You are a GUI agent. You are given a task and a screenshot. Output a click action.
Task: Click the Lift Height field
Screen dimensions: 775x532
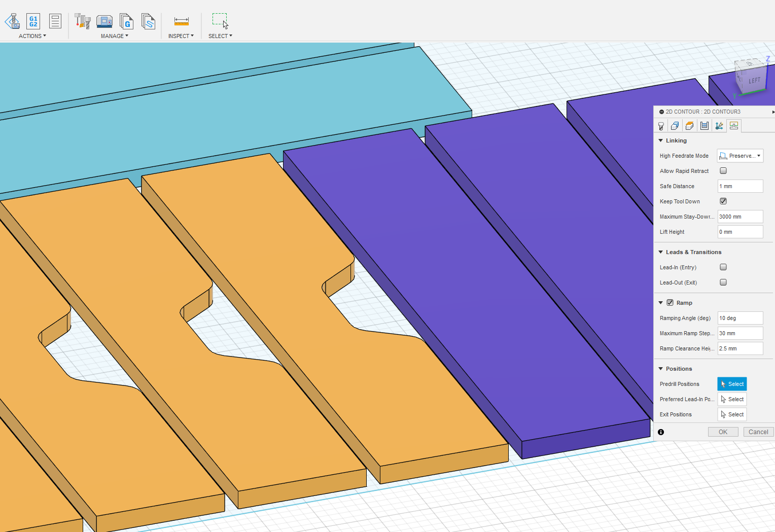coord(740,232)
